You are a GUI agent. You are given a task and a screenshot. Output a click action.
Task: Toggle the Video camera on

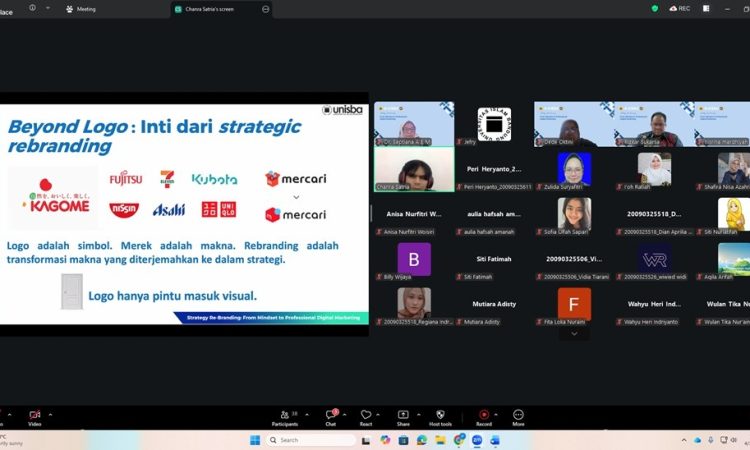pyautogui.click(x=35, y=415)
